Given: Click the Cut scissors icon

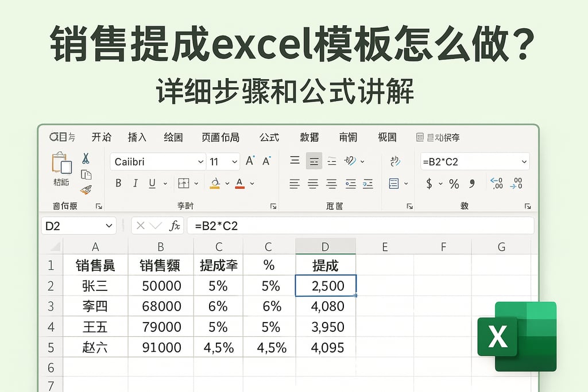Looking at the screenshot, I should click(x=86, y=158).
